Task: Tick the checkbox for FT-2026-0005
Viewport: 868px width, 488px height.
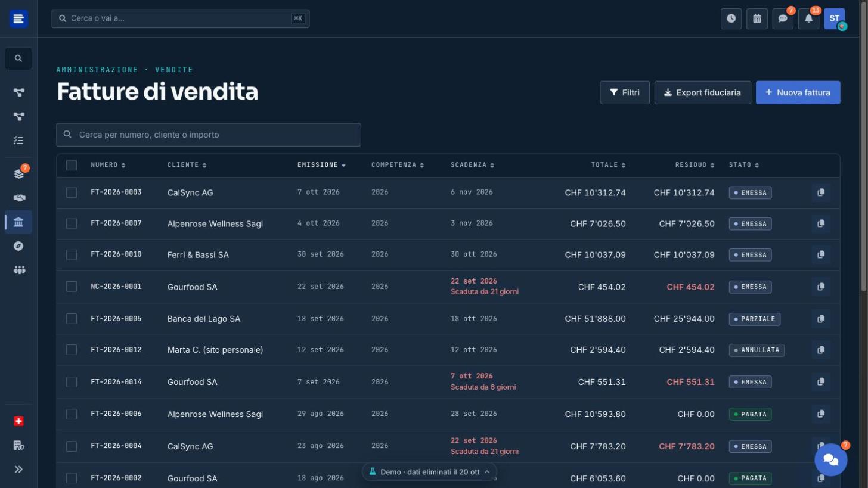Action: [x=72, y=319]
